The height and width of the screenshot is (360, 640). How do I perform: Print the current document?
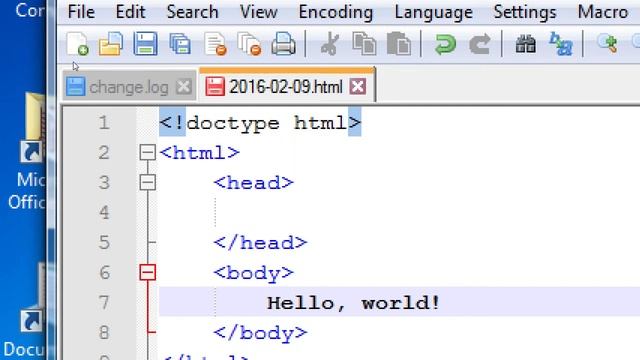click(x=283, y=44)
